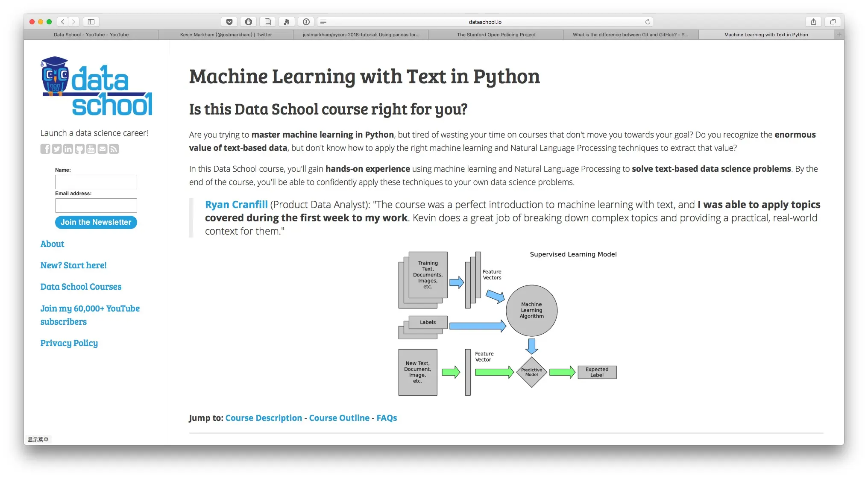868x479 pixels.
Task: Click the dataschool.io address bar
Action: [x=485, y=22]
